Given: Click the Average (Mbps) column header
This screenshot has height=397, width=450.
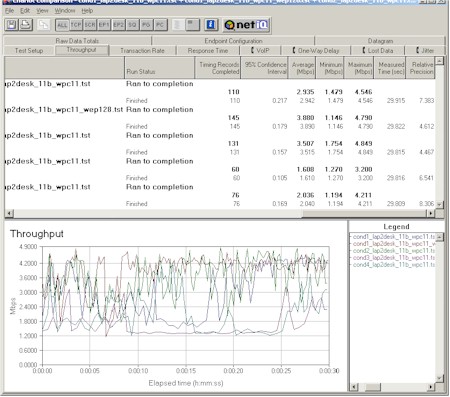Looking at the screenshot, I should 302,68.
